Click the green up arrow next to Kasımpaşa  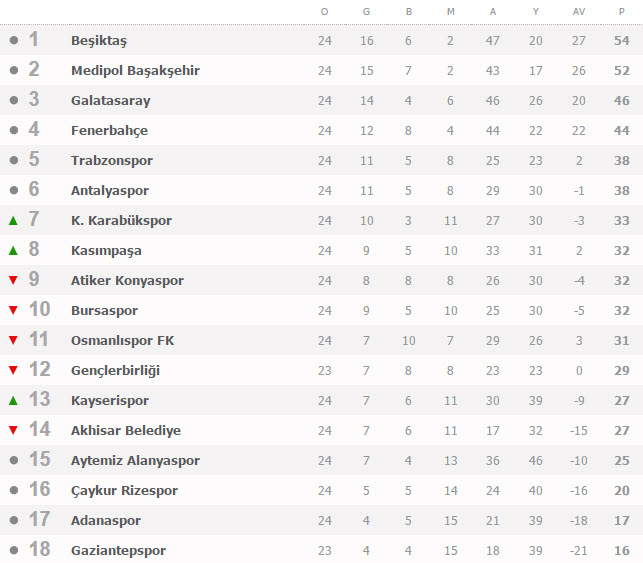click(x=14, y=251)
